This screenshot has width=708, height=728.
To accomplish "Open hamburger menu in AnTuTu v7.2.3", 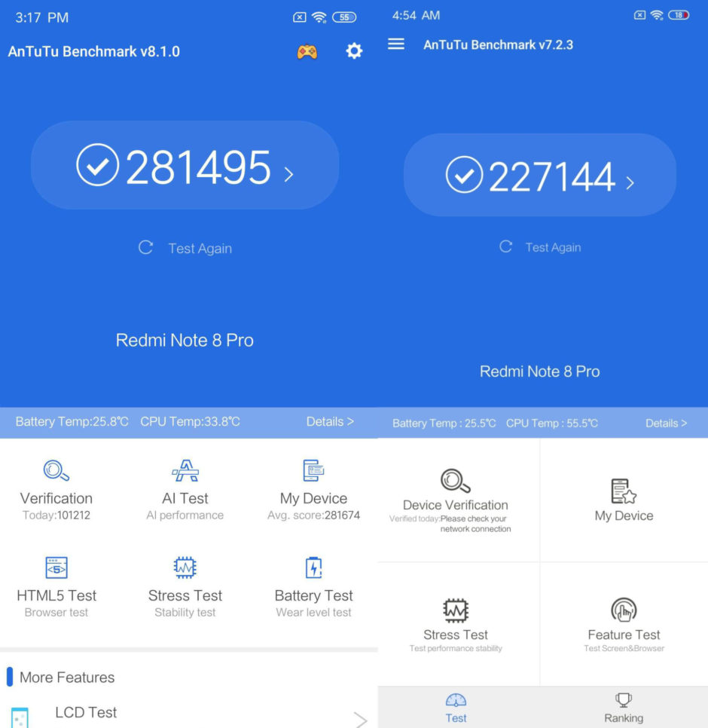I will 395,44.
